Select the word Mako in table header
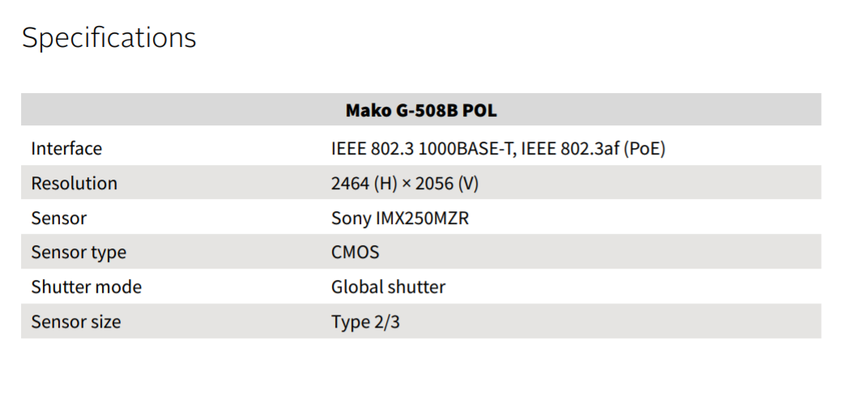Image resolution: width=868 pixels, height=394 pixels. click(368, 110)
